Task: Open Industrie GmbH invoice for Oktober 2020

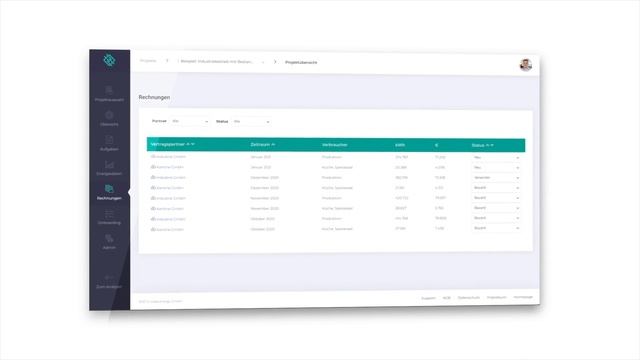Action: tap(168, 219)
